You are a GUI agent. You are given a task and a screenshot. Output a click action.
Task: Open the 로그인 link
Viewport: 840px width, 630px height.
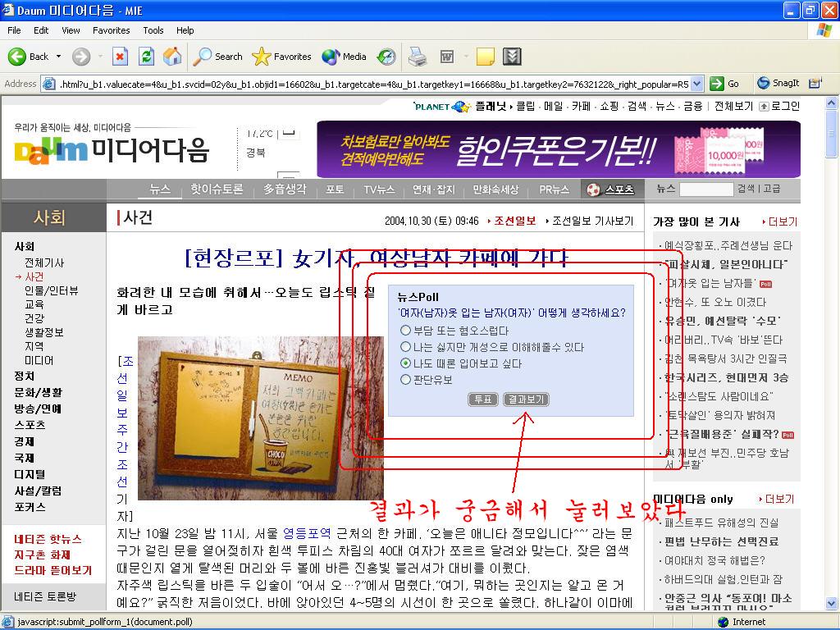point(785,106)
